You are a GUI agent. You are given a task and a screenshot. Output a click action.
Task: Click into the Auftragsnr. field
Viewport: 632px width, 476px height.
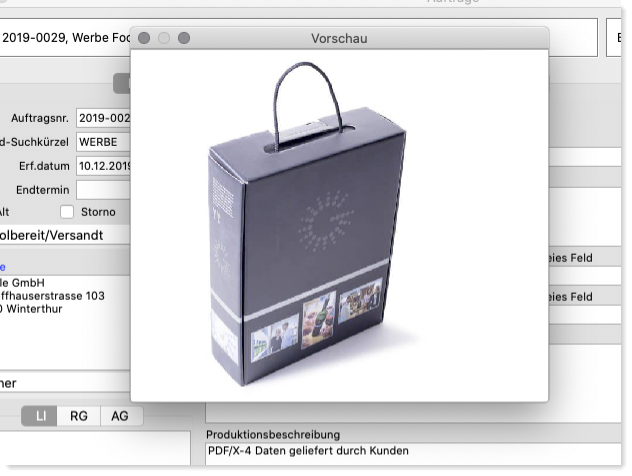(103, 118)
